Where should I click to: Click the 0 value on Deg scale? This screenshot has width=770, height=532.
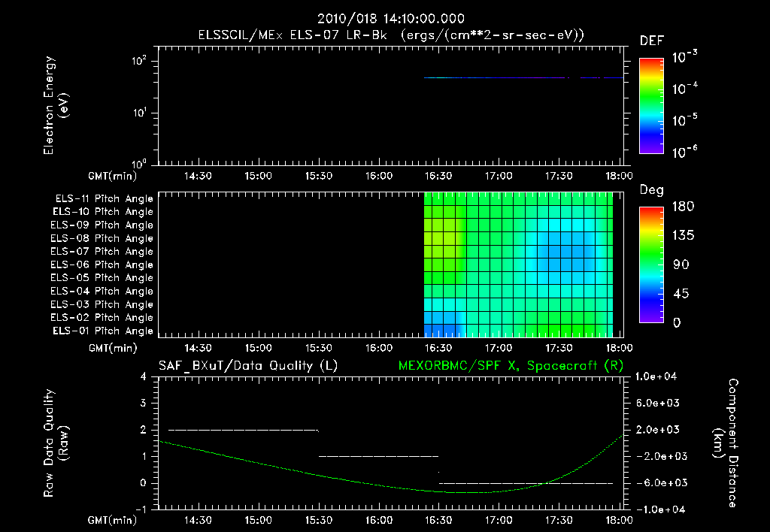[677, 322]
